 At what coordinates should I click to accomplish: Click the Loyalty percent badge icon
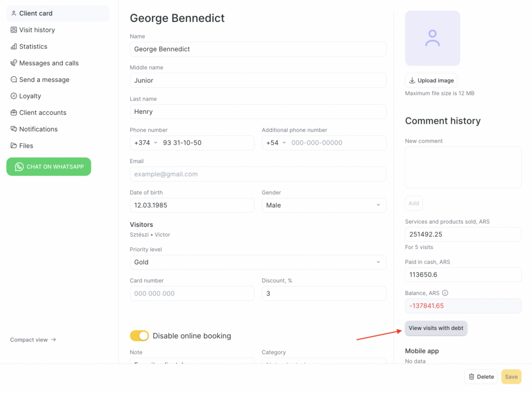click(x=14, y=96)
